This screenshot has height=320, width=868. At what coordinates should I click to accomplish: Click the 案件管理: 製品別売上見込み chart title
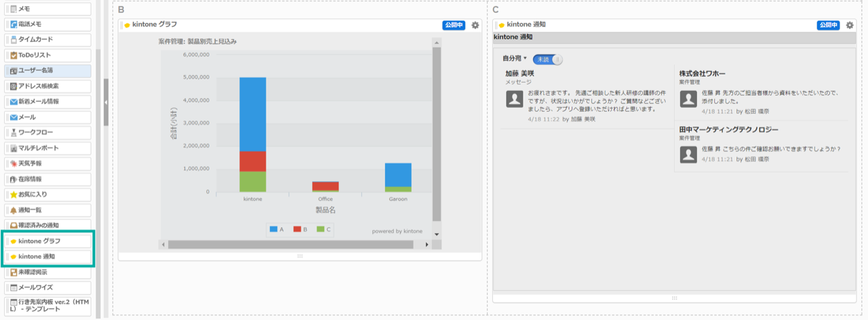click(x=197, y=42)
